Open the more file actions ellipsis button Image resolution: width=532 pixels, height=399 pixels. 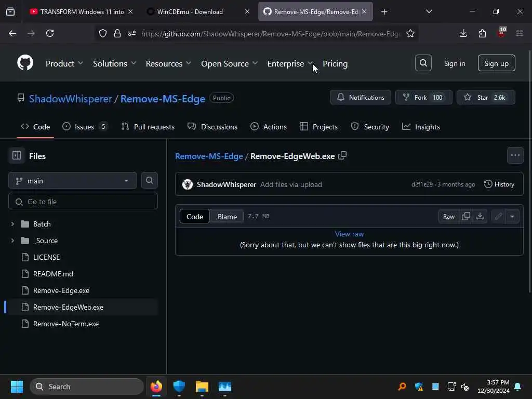click(515, 155)
